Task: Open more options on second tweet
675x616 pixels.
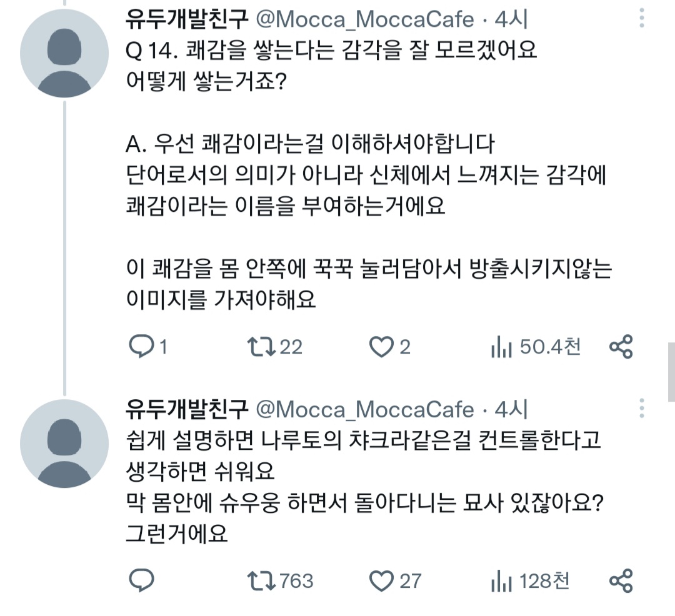Action: click(x=642, y=409)
